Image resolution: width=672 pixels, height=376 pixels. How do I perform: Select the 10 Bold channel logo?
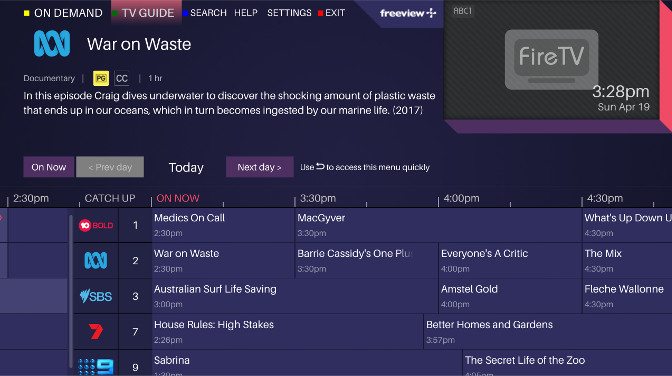click(96, 225)
